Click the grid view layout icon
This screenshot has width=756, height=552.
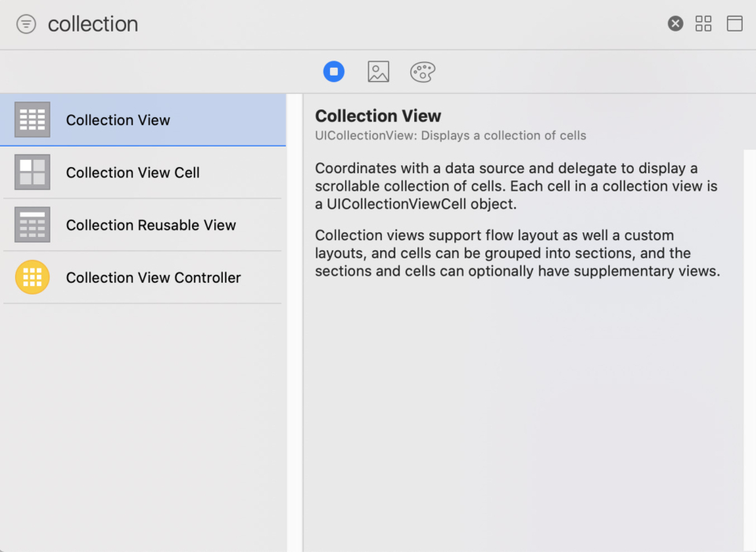tap(703, 23)
